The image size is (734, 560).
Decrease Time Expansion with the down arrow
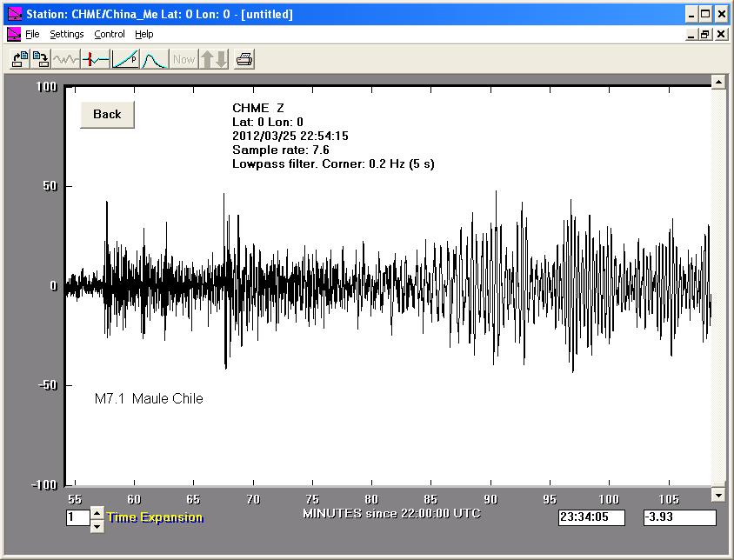[x=97, y=522]
